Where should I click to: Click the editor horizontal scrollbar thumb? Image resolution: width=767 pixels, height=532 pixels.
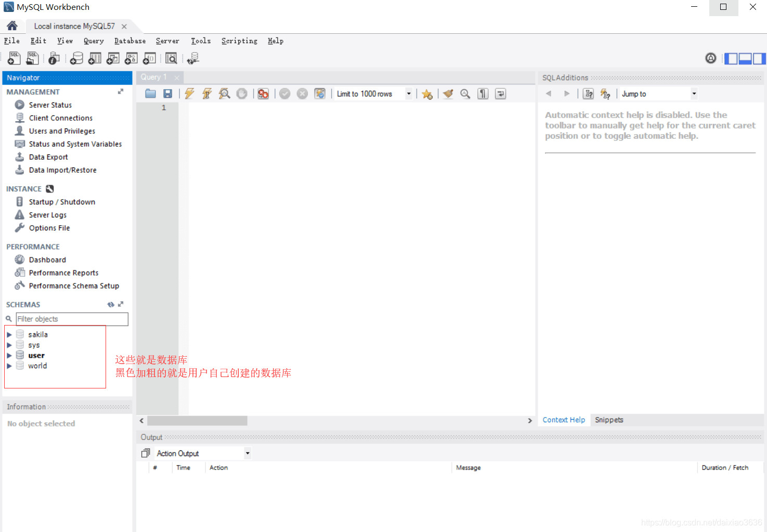coord(197,421)
